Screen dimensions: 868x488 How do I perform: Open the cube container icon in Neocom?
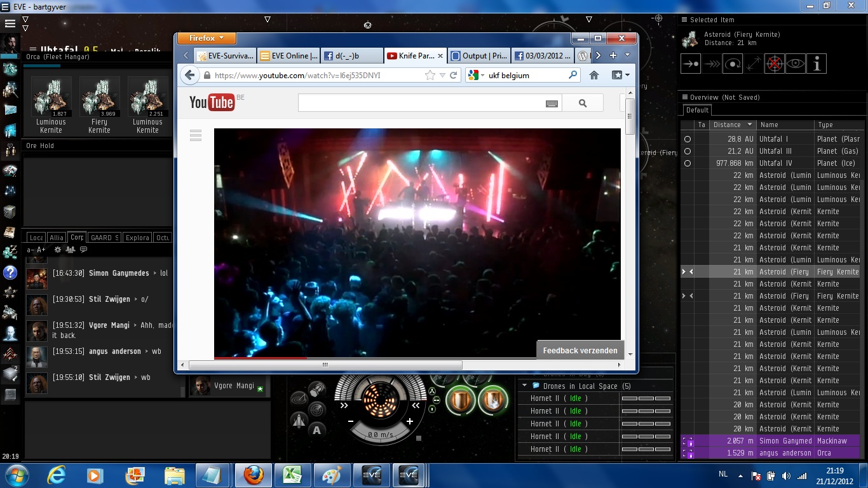click(x=11, y=212)
